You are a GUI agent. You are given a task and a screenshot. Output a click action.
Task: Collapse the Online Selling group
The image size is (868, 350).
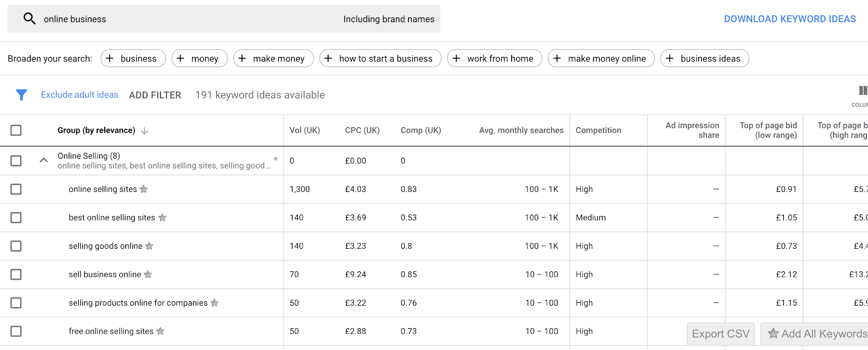(x=44, y=160)
